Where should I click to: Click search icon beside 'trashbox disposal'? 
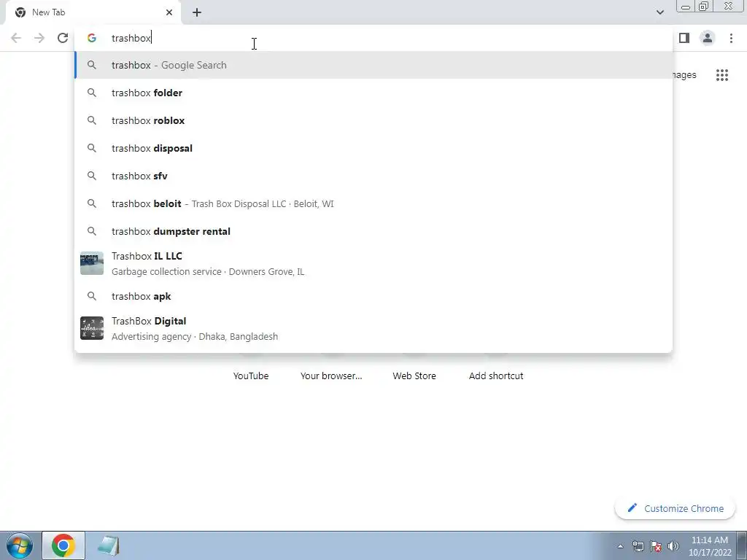coord(92,148)
